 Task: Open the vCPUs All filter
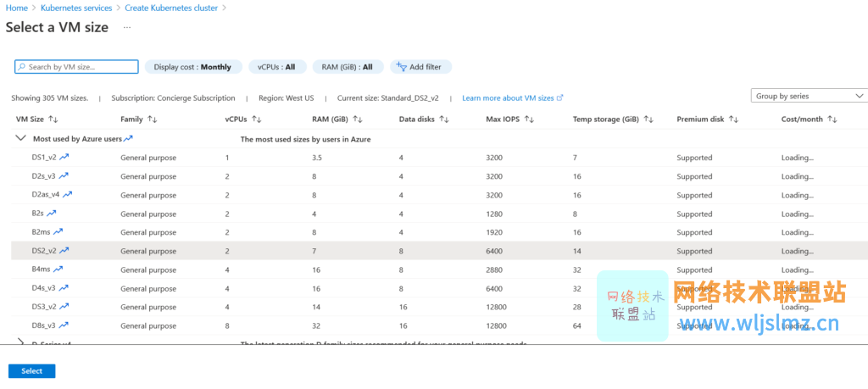click(277, 67)
